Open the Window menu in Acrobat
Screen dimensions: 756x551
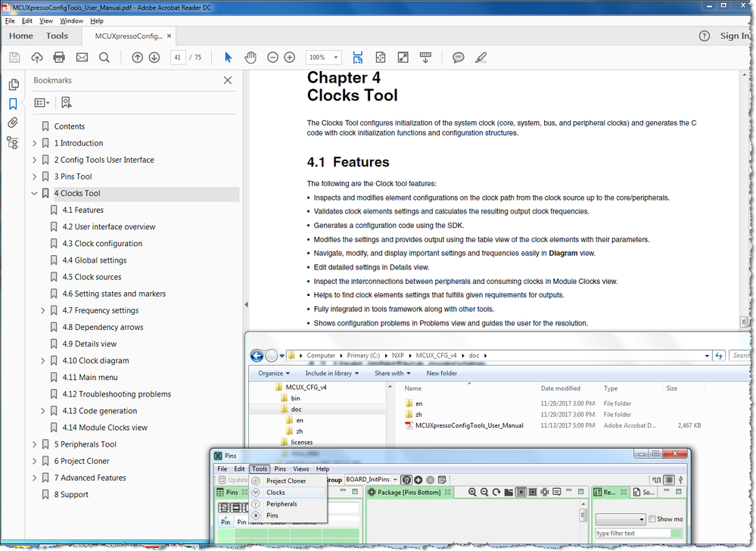[x=71, y=20]
